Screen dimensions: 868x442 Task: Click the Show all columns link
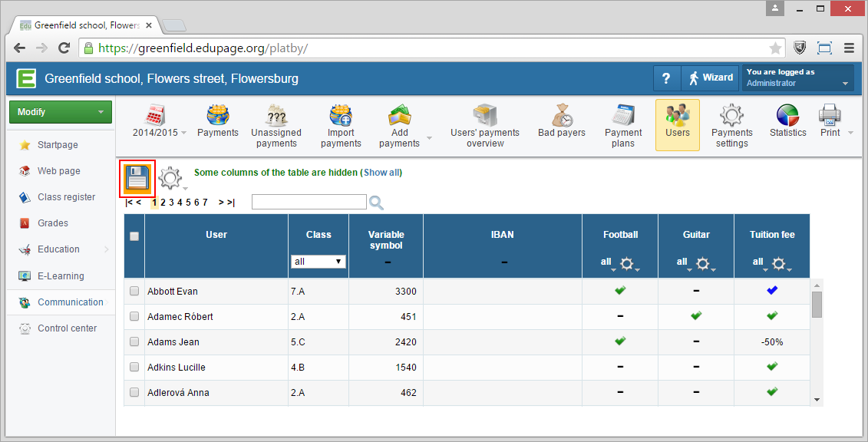coord(381,173)
